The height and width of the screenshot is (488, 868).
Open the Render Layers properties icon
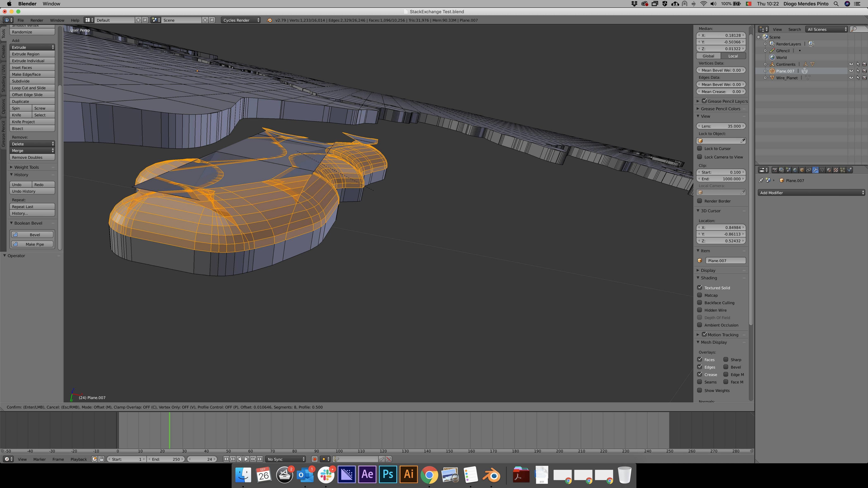tap(782, 170)
